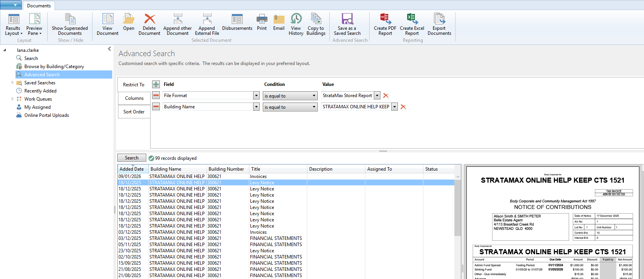Open the File Format field dropdown
The height and width of the screenshot is (279, 644).
click(x=256, y=96)
